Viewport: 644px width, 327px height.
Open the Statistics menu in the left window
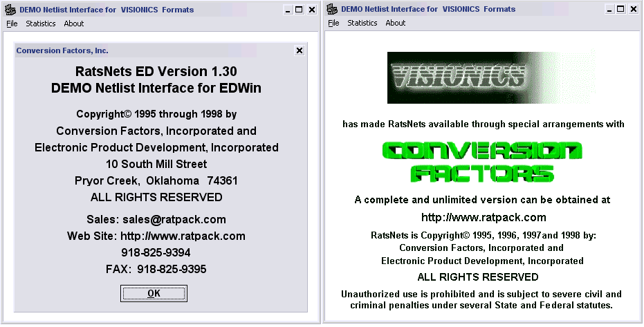click(x=41, y=24)
